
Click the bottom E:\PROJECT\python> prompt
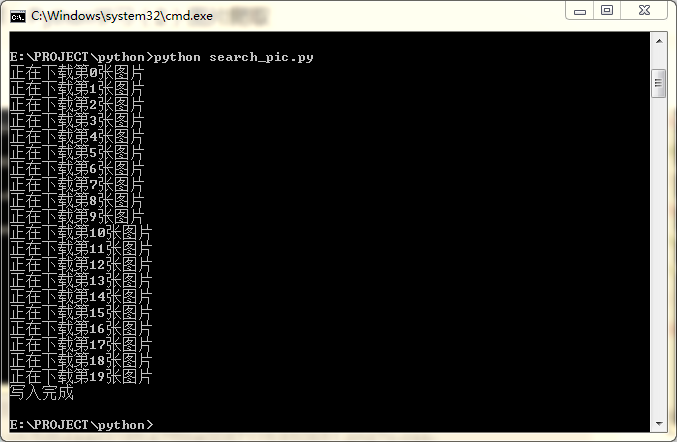[81, 425]
